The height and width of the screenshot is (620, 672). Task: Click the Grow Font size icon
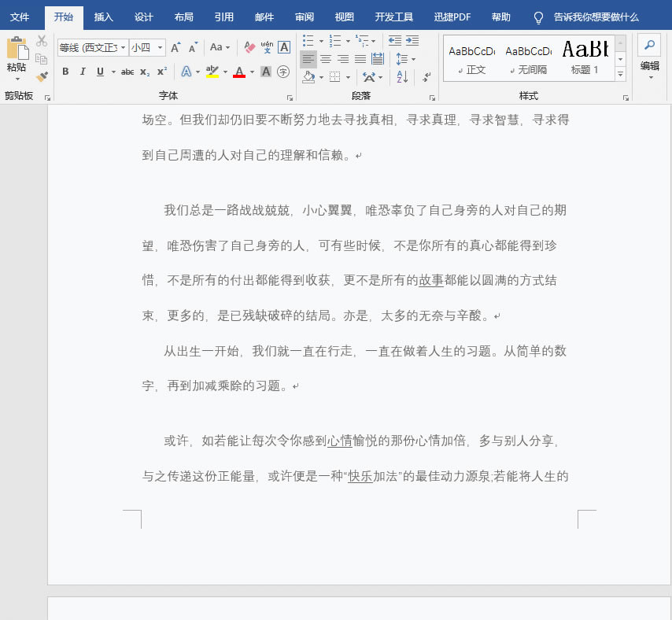click(x=175, y=48)
